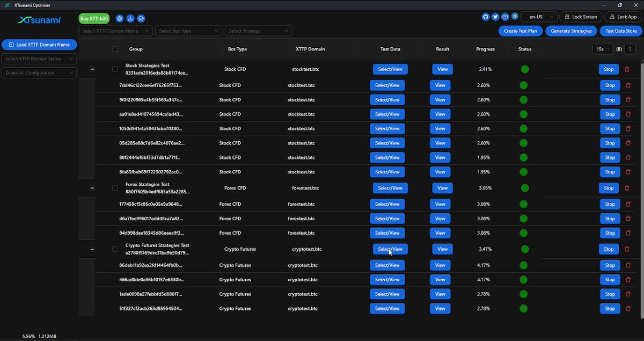644x341 pixels.
Task: Stop the Crypto Futures Strategies Test group
Action: 609,249
